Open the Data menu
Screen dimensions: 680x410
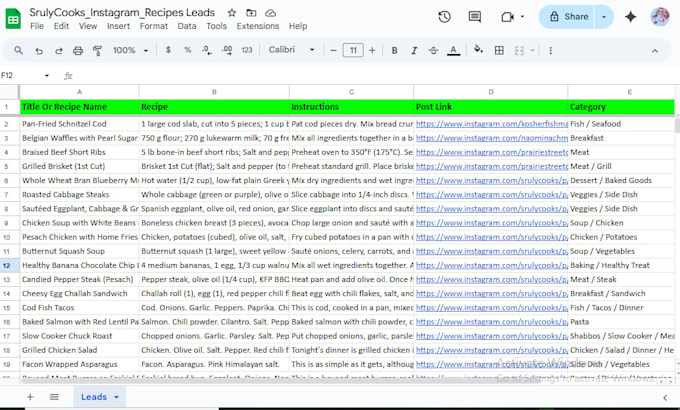coord(186,26)
